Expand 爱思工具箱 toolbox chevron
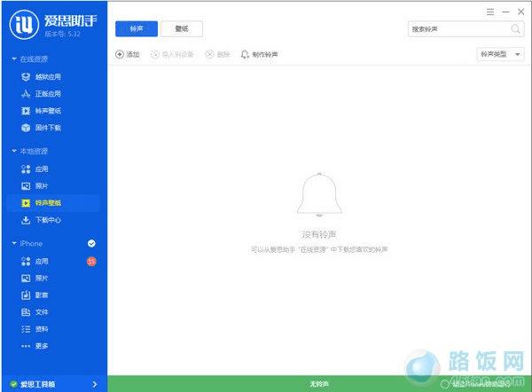Image resolution: width=532 pixels, height=392 pixels. [95, 384]
